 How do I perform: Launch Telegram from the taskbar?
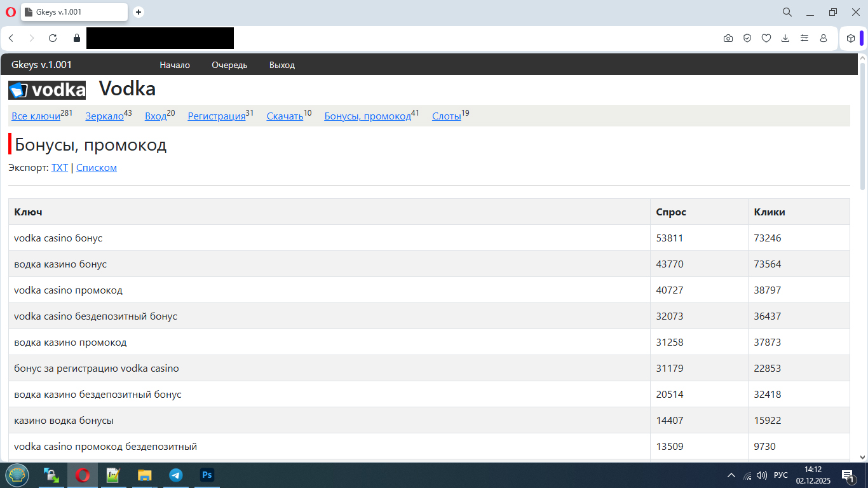(x=176, y=475)
